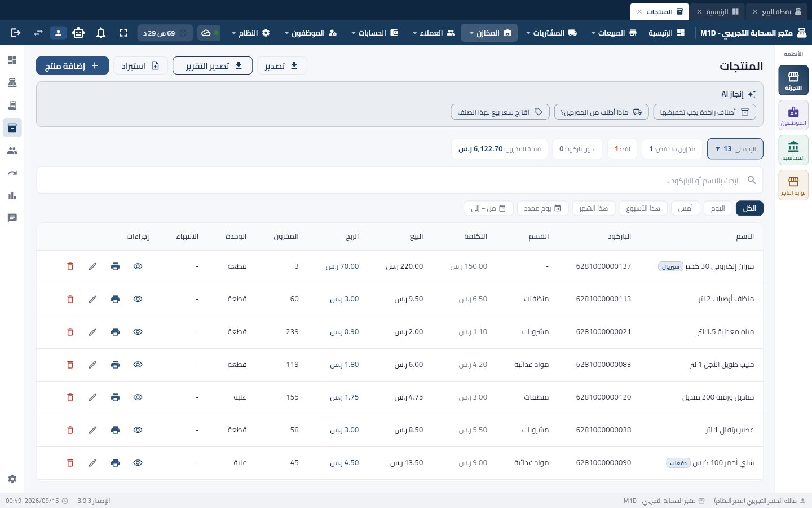Open customers icon in left sidebar
Viewport: 812px width, 508px height.
point(12,151)
